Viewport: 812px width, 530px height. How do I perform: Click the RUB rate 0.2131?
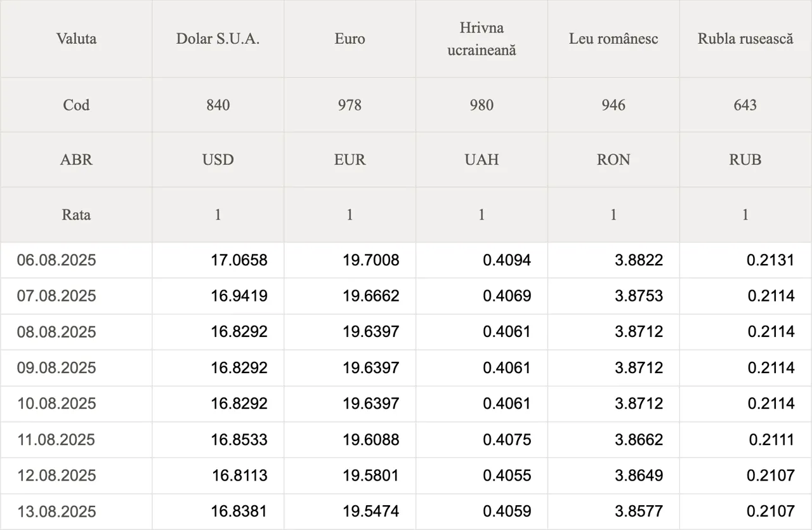(770, 260)
